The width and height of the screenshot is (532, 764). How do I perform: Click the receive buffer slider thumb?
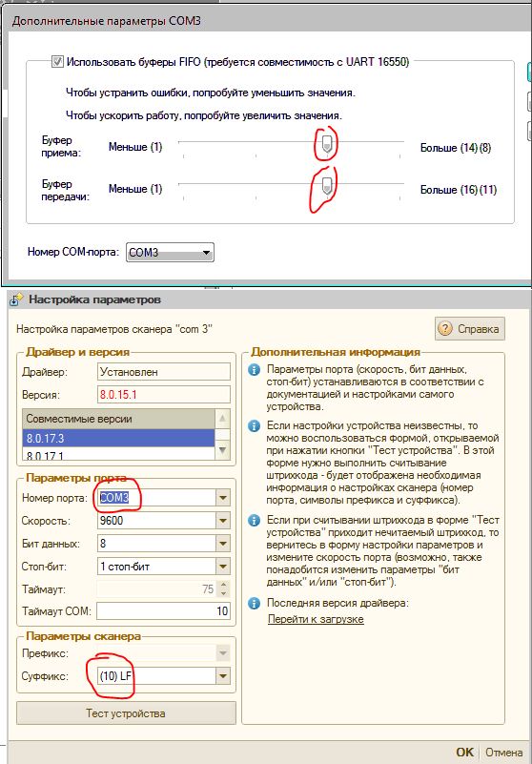[327, 144]
